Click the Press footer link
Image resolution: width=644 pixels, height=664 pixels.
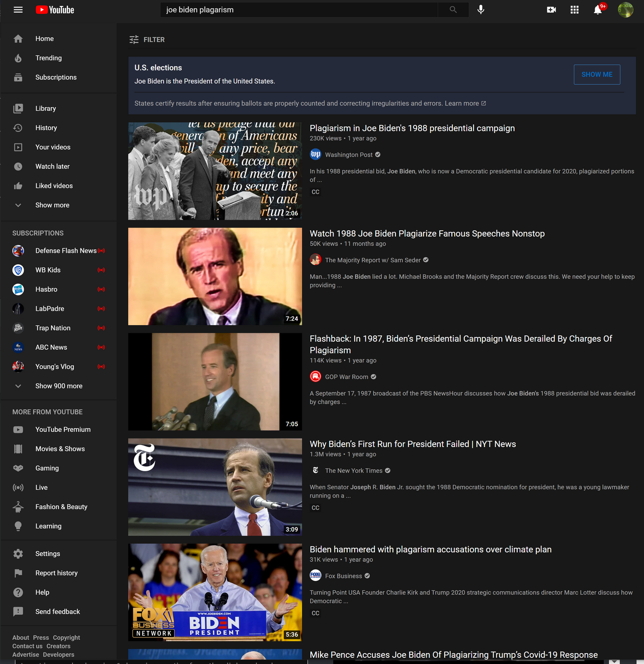[x=41, y=637]
